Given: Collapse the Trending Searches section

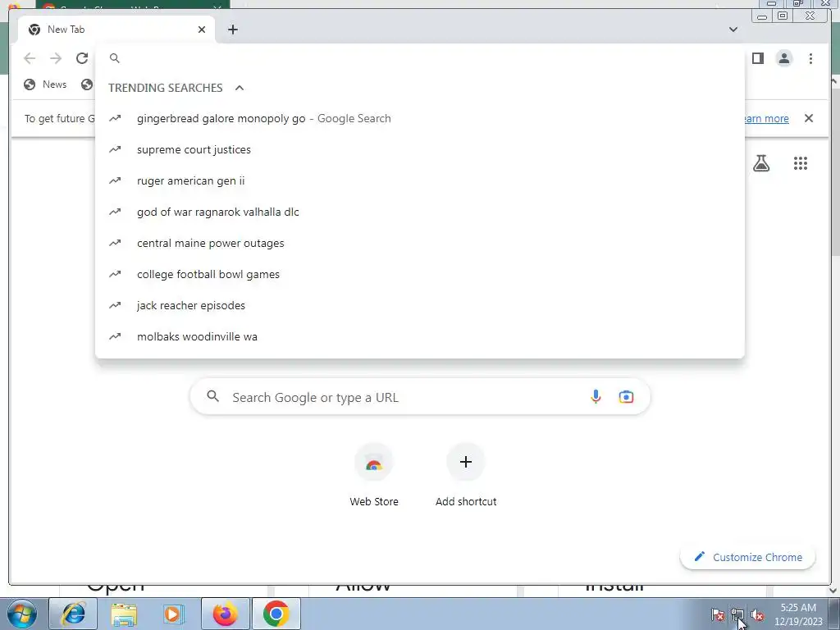Looking at the screenshot, I should (x=240, y=88).
